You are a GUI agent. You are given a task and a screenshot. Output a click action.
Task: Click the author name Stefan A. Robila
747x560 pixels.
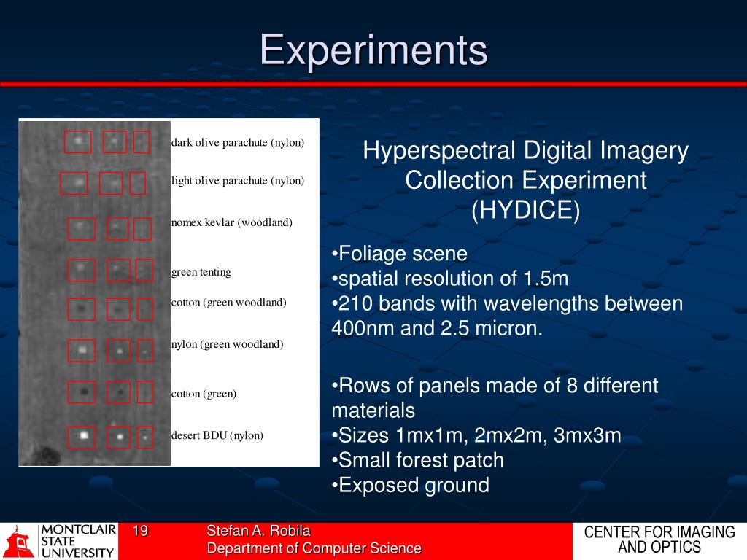tap(258, 531)
